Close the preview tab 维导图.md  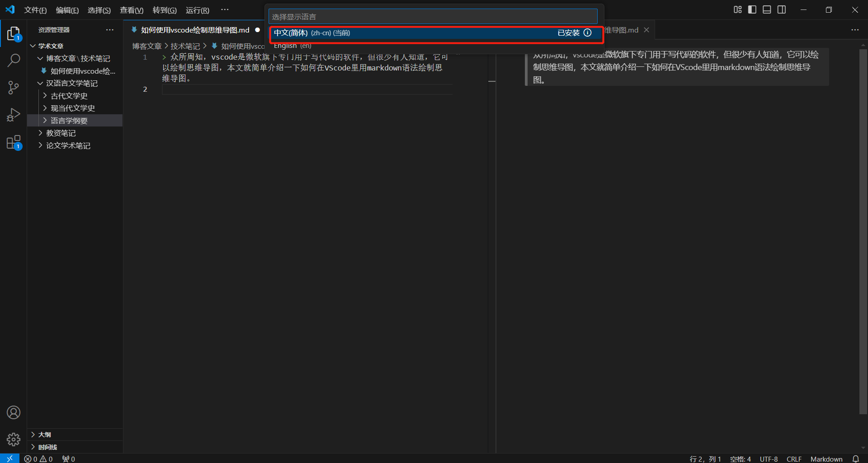tap(646, 30)
